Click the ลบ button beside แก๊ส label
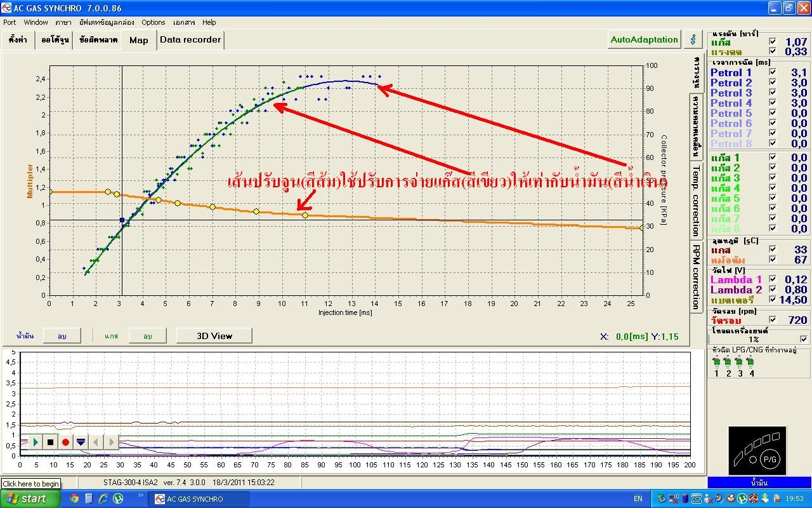 pyautogui.click(x=147, y=336)
